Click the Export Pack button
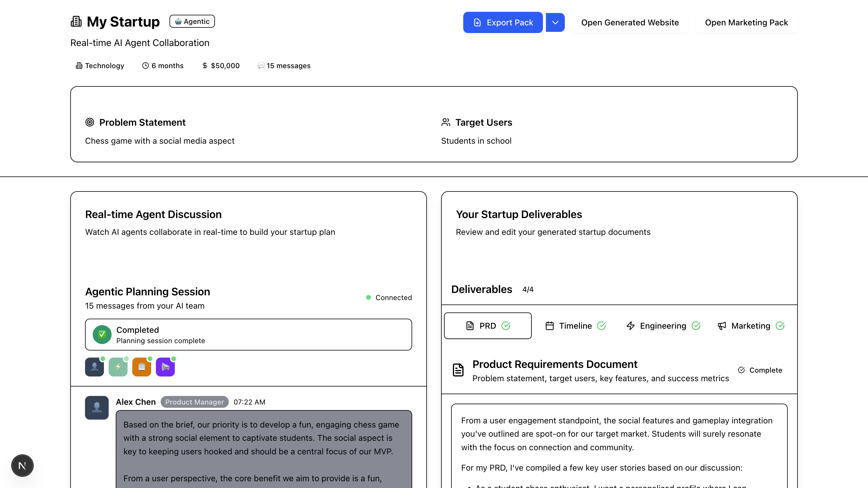The width and height of the screenshot is (868, 488). [503, 22]
